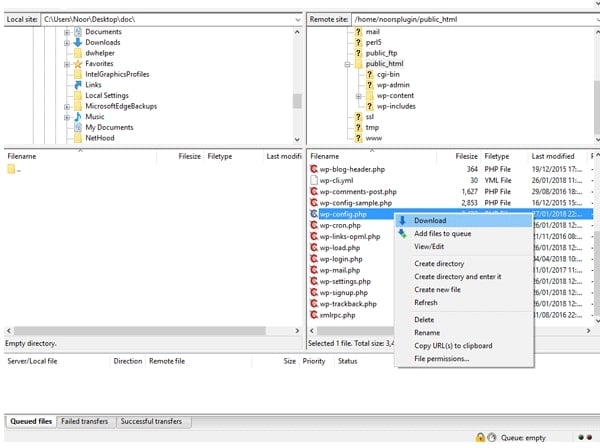Choose Rename in the context menu

point(464,332)
